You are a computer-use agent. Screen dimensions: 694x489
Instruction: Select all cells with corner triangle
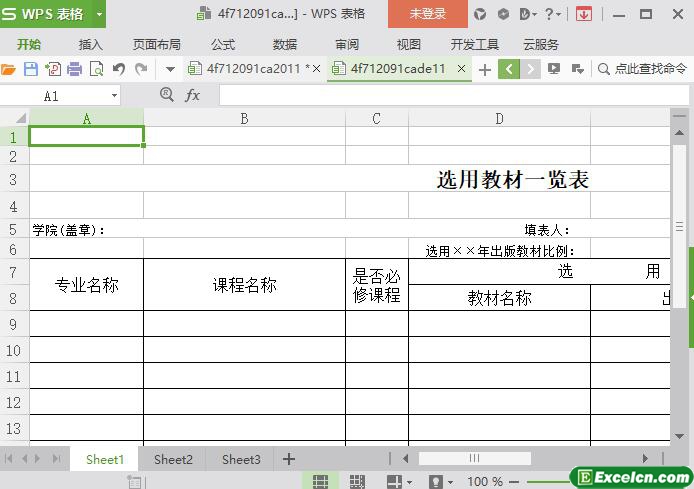click(20, 118)
